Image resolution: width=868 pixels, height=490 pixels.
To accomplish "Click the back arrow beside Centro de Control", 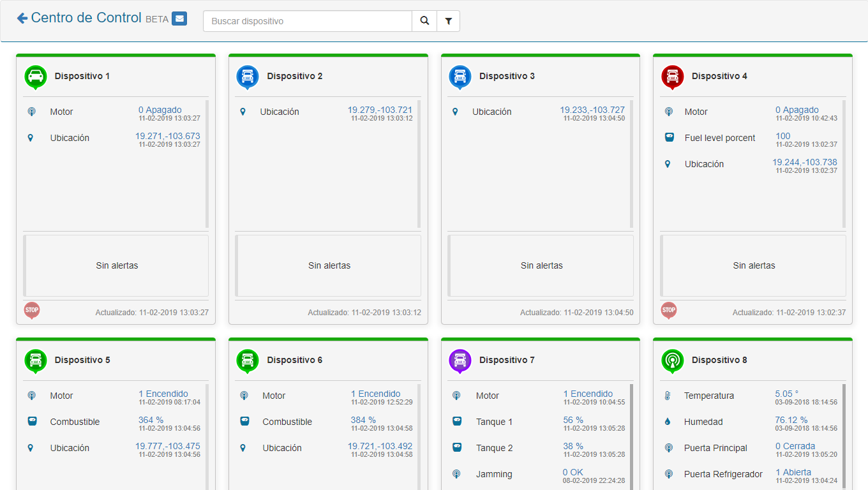I will pyautogui.click(x=22, y=18).
